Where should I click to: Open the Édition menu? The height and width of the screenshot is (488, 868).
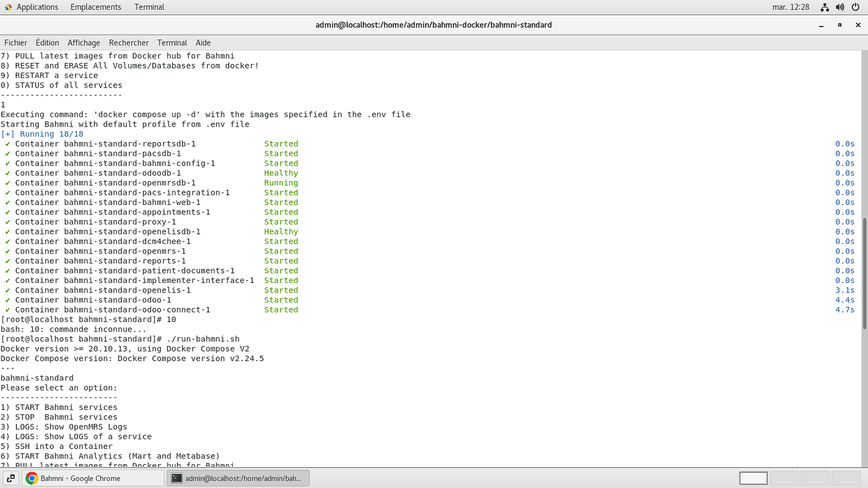click(47, 42)
